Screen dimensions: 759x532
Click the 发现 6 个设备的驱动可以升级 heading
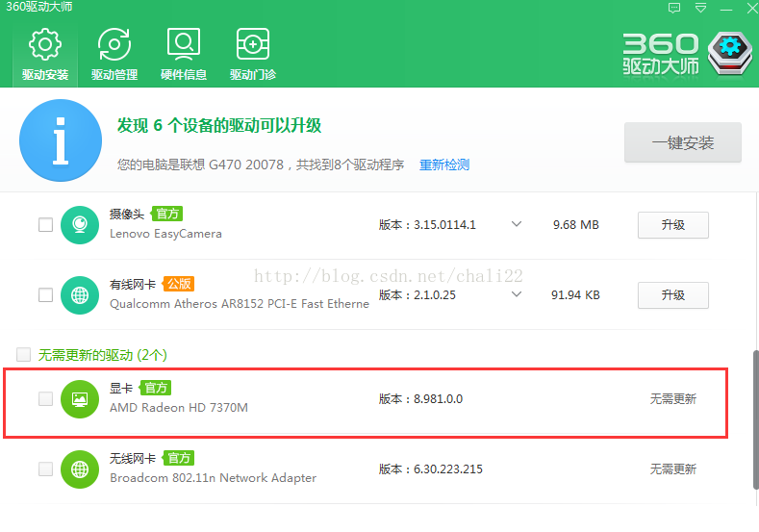click(x=219, y=125)
